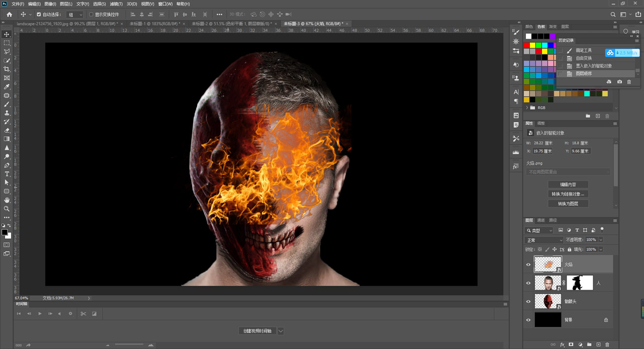This screenshot has height=349, width=644.
Task: Toggle visibility of the 骷髅头 layer
Action: coord(528,301)
